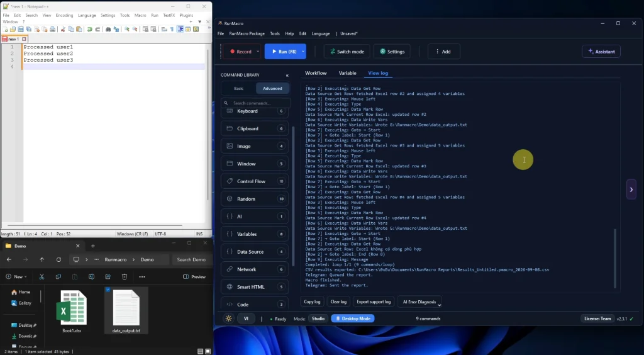Click the Delete trash icon in File Explorer
Viewport: 644px width, 355px height.
tap(125, 277)
